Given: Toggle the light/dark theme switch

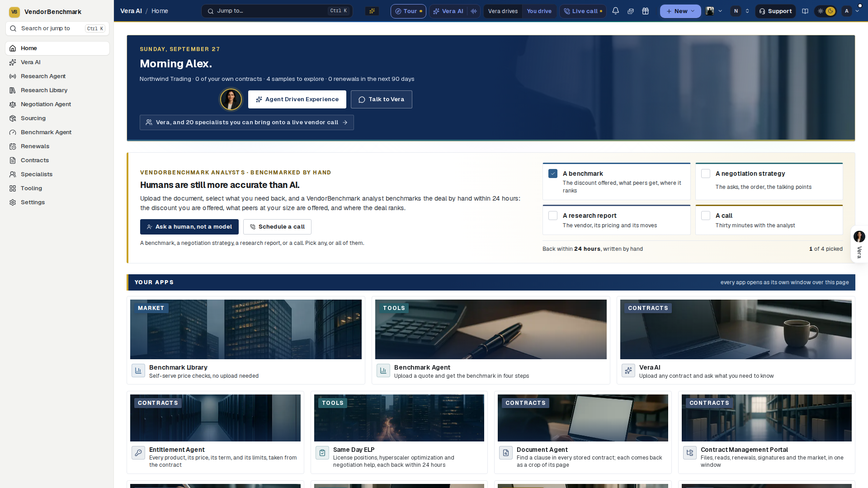Looking at the screenshot, I should [x=826, y=11].
